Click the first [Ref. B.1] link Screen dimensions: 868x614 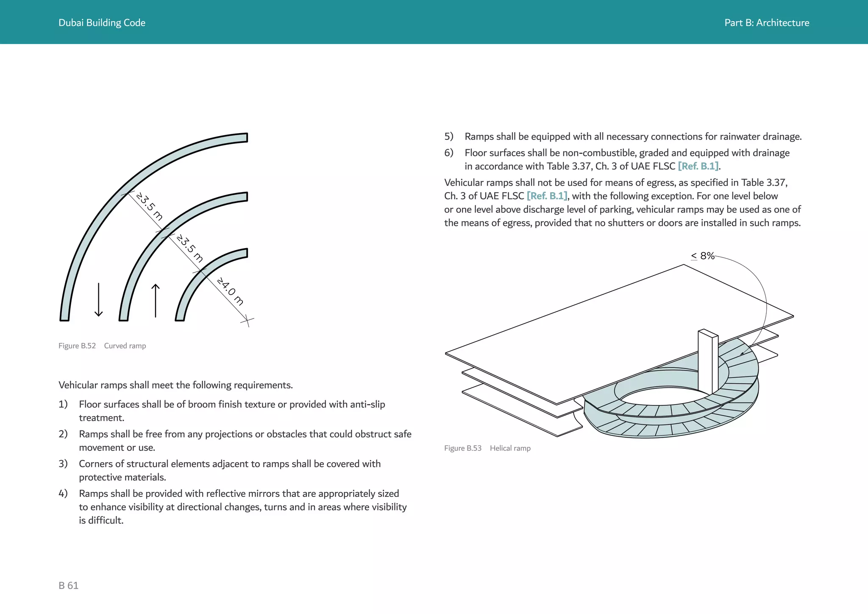(x=698, y=166)
